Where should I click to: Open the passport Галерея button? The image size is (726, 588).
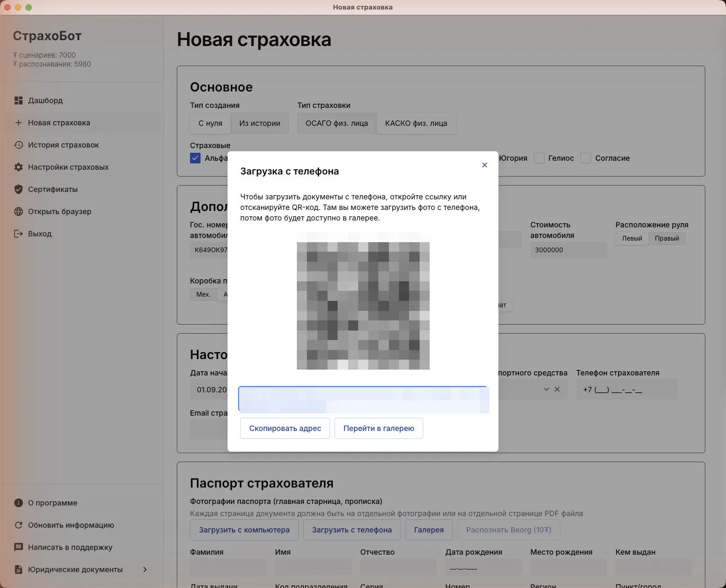429,530
